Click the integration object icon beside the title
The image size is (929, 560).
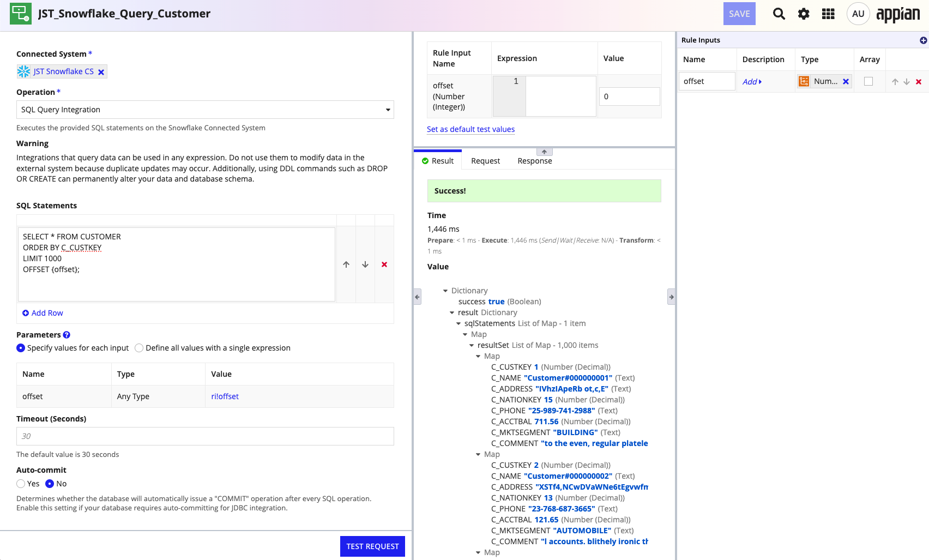(x=21, y=14)
